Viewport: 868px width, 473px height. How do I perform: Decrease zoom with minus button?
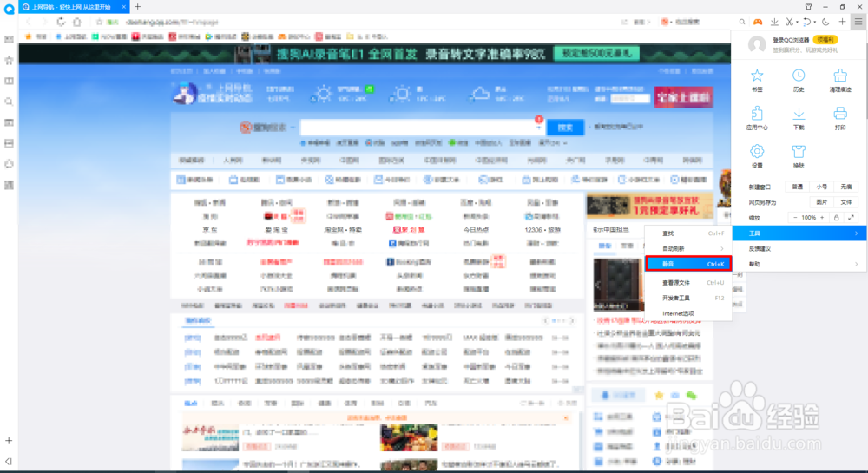tap(795, 218)
